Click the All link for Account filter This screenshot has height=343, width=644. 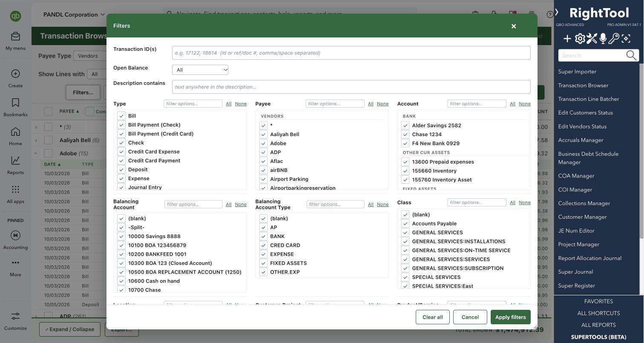click(512, 104)
